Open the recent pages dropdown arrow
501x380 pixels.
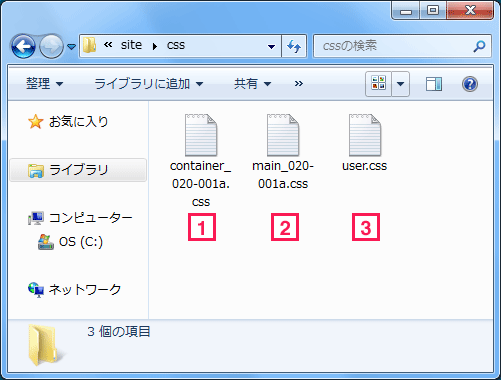click(x=71, y=47)
